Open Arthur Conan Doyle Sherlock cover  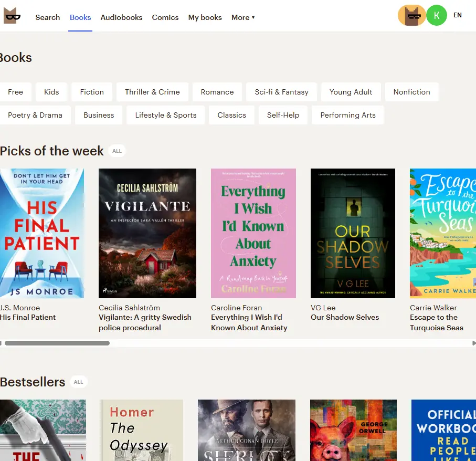coord(247,431)
